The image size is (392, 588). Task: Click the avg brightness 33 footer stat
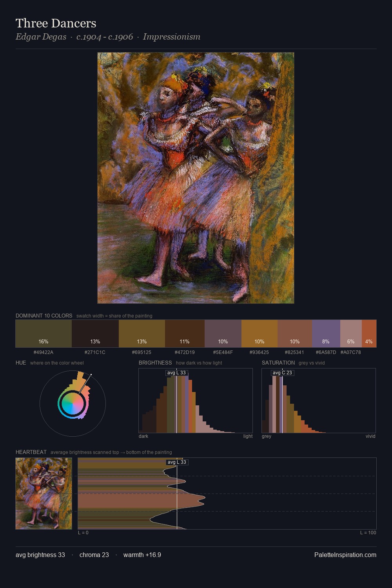pos(40,555)
